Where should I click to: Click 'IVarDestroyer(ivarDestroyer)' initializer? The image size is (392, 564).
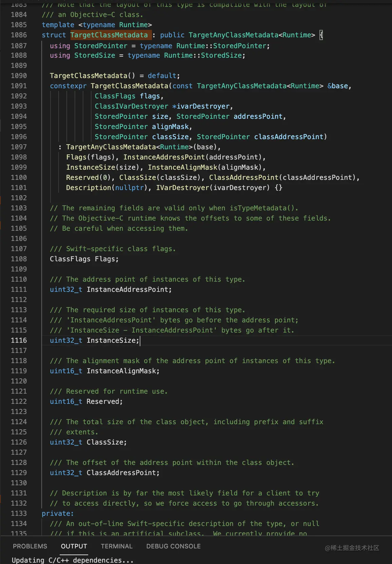[x=213, y=188]
